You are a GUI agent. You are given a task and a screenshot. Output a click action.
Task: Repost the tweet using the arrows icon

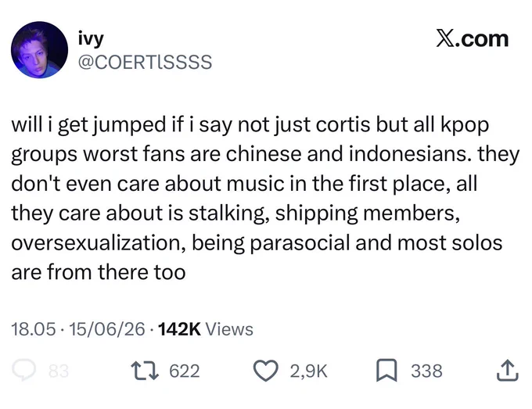pos(145,371)
